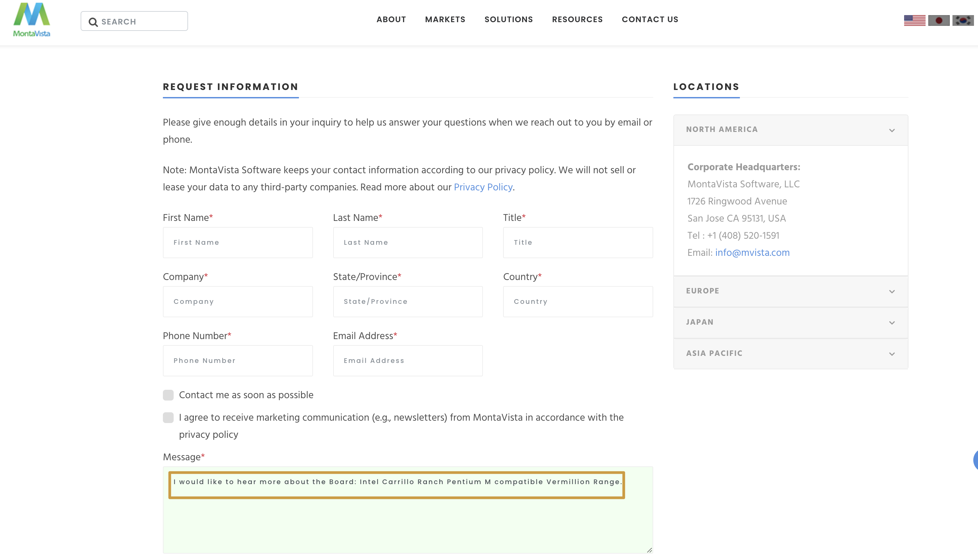The height and width of the screenshot is (560, 978).
Task: Click the First Name input field
Action: tap(237, 242)
